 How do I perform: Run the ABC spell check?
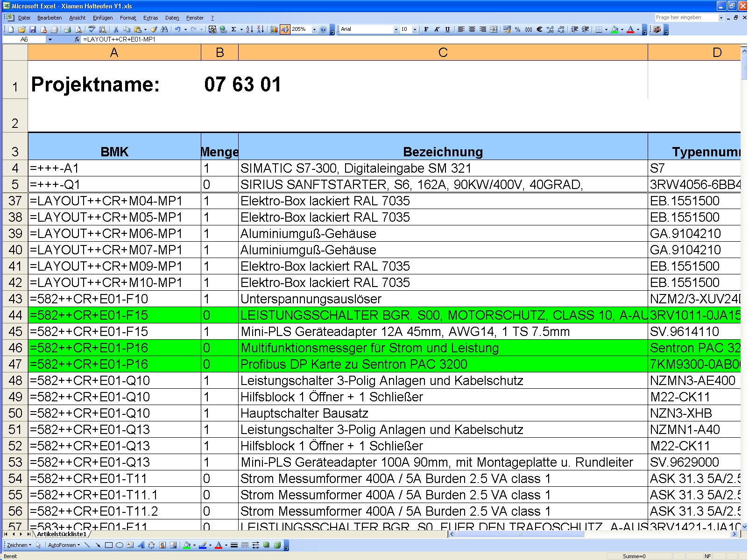tap(92, 29)
